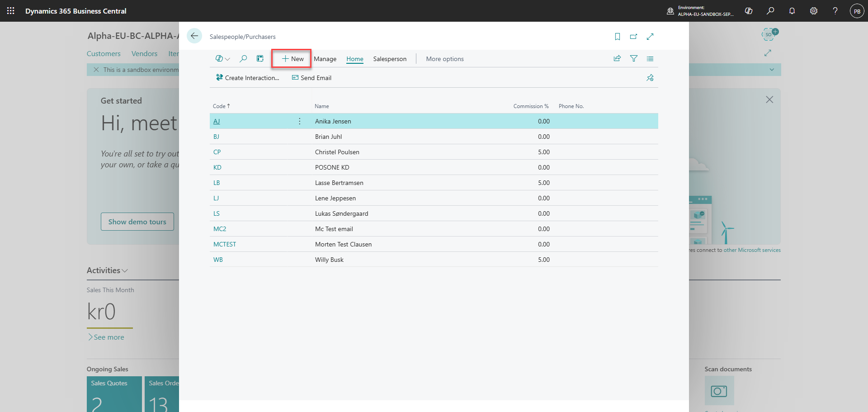The image size is (868, 412).
Task: Open the LJ salesperson record
Action: 216,198
